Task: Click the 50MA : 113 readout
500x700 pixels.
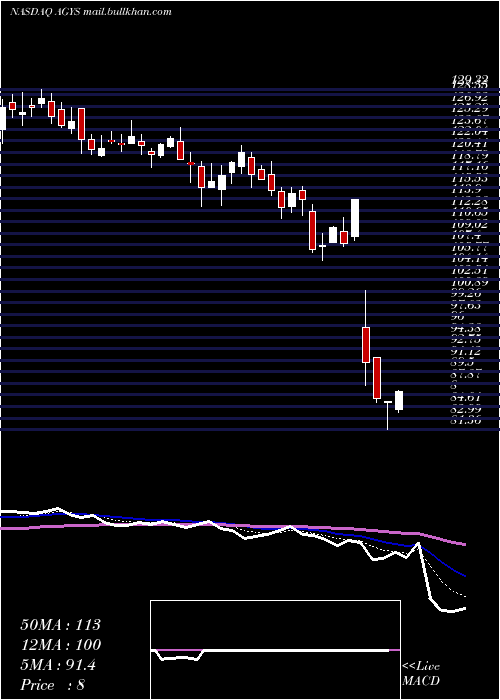Action: coord(61,625)
